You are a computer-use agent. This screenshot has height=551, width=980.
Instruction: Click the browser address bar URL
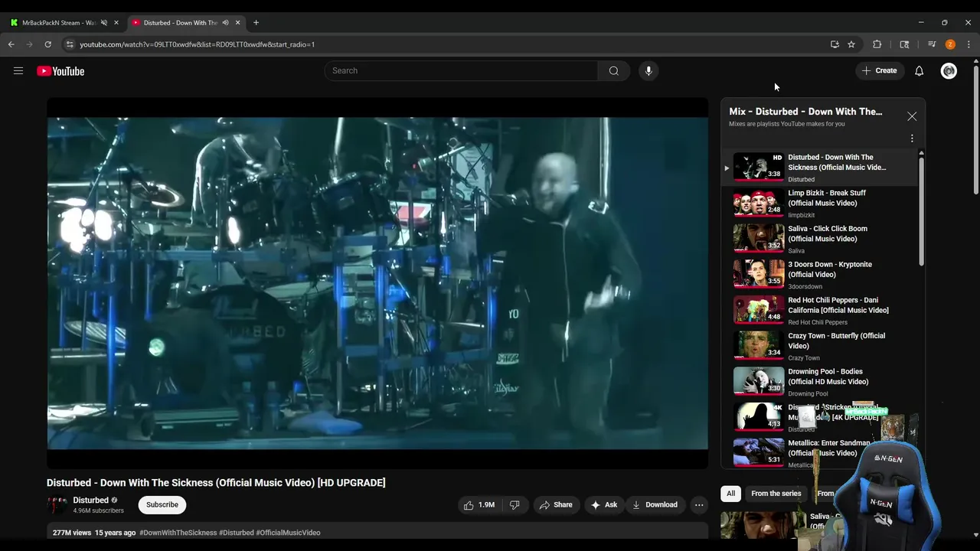click(x=197, y=44)
